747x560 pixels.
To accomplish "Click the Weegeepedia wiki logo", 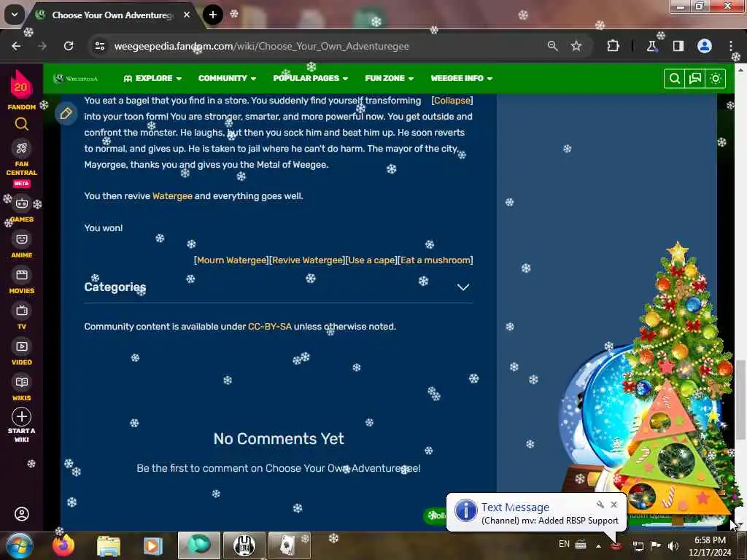I will pyautogui.click(x=75, y=78).
